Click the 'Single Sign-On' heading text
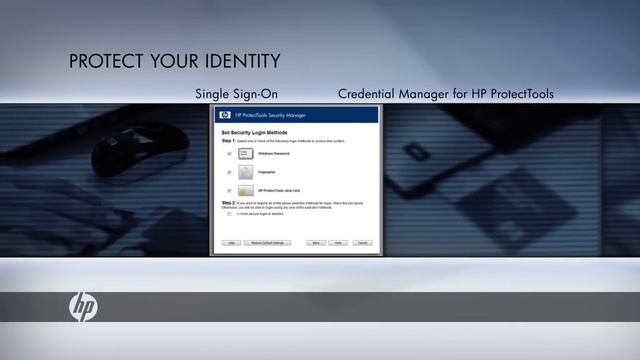 click(236, 94)
